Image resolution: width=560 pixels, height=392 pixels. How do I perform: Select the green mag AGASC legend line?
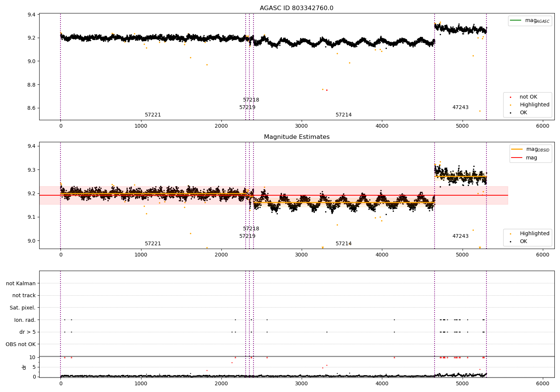click(516, 21)
